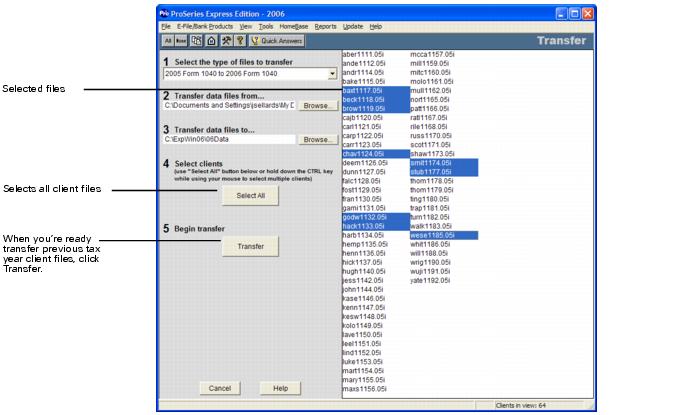Select client file bake1115.05i

point(364,82)
